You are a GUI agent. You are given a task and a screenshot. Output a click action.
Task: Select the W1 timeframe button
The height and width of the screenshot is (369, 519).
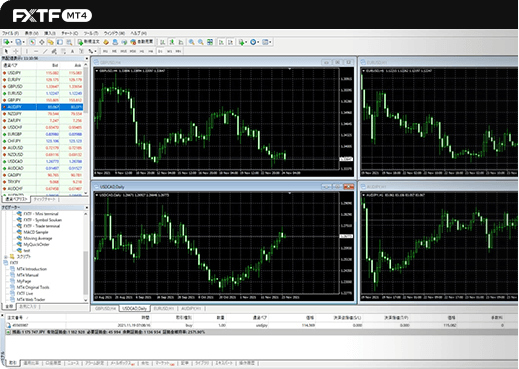(169, 51)
